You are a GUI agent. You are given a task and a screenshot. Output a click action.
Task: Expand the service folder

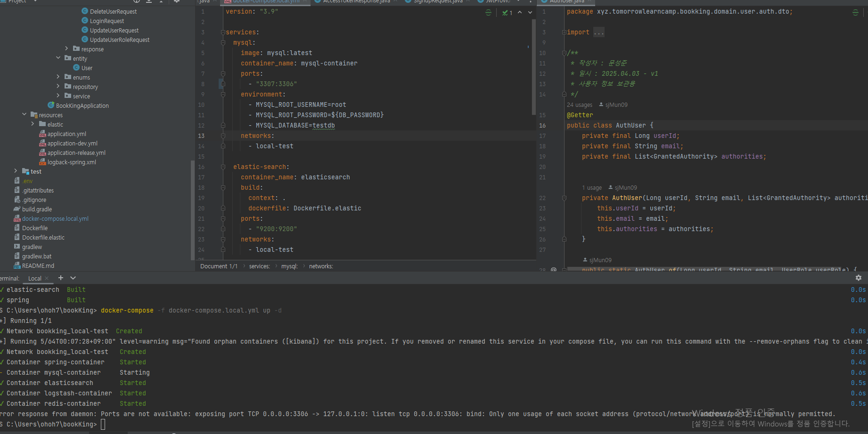58,96
